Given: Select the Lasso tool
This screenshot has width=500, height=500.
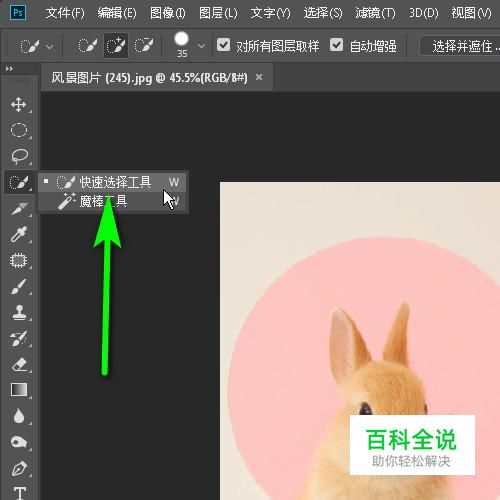Looking at the screenshot, I should click(x=19, y=156).
